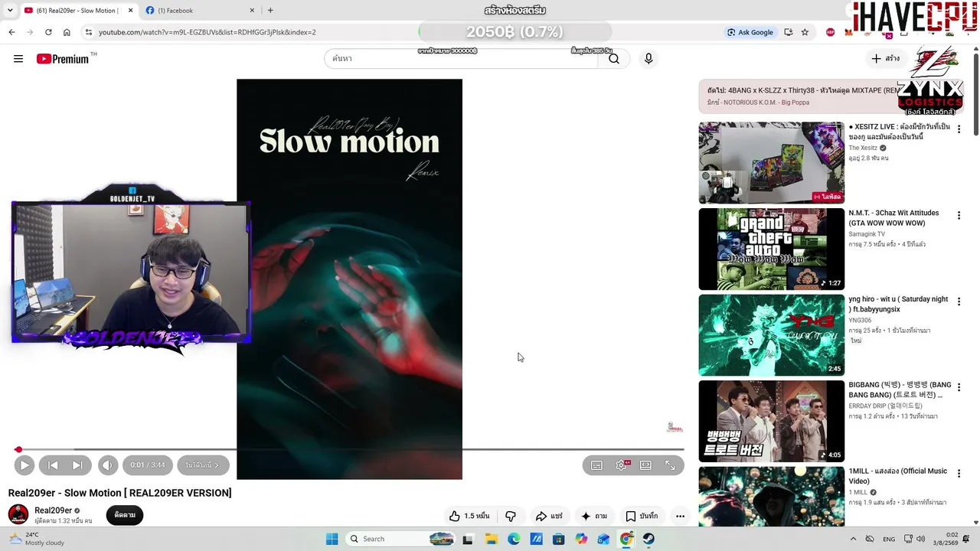980x551 pixels.
Task: Open XESITZ LIVE video thumbnail
Action: point(771,163)
